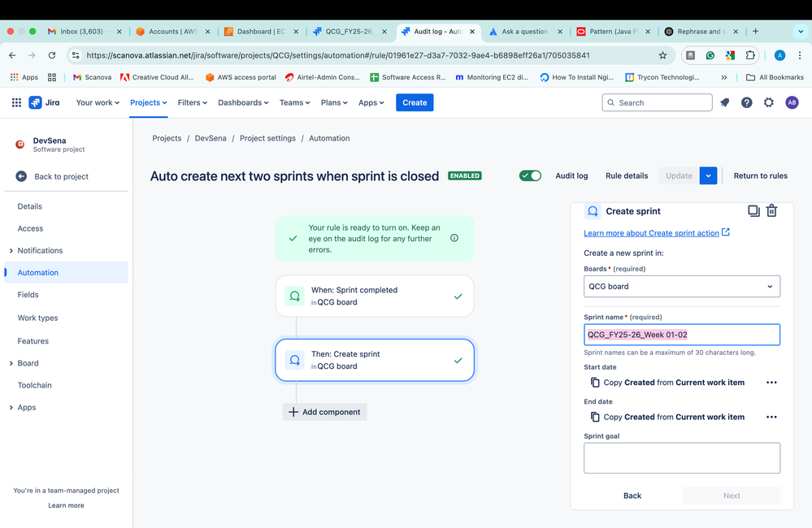Switch to the Accounts AWS tab

click(x=173, y=32)
